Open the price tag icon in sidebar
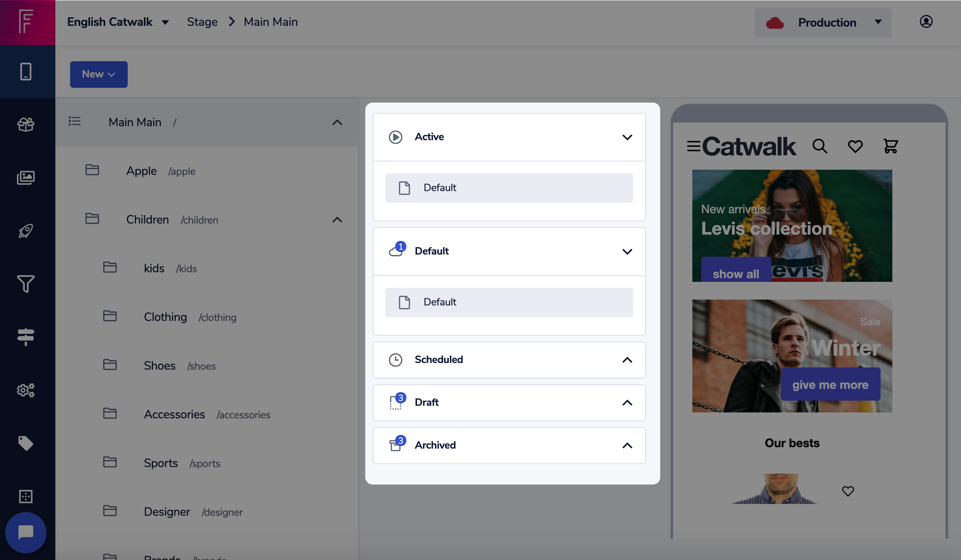This screenshot has width=961, height=560. (25, 443)
